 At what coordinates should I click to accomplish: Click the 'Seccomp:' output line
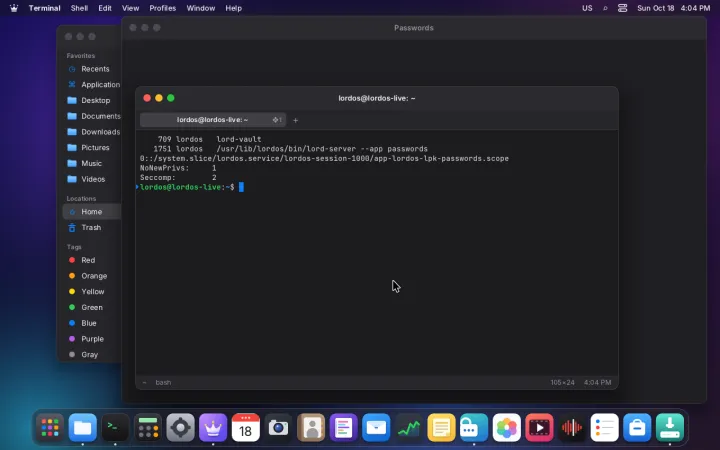pyautogui.click(x=178, y=177)
